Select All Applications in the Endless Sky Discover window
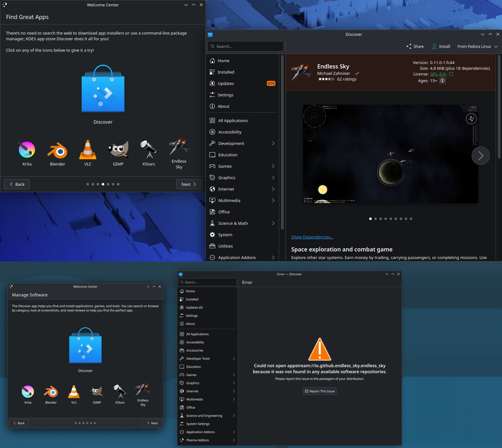502x448 pixels. point(242,120)
